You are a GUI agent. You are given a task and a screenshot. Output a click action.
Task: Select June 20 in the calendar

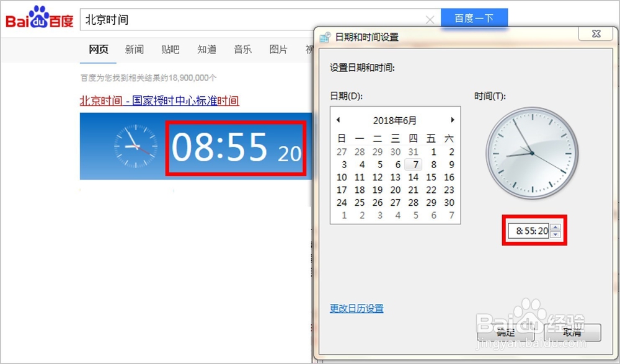396,190
